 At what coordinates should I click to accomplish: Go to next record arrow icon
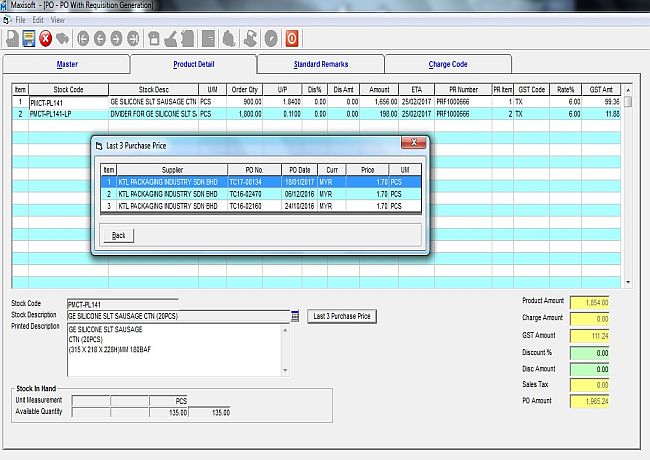pyautogui.click(x=117, y=39)
